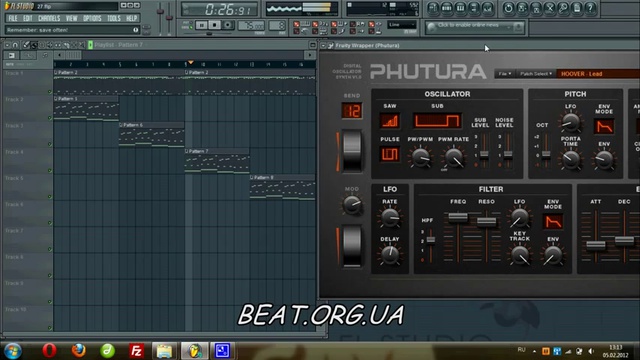This screenshot has width=640, height=360.
Task: Select the Pattern 6 clip in playlist
Action: [x=151, y=135]
